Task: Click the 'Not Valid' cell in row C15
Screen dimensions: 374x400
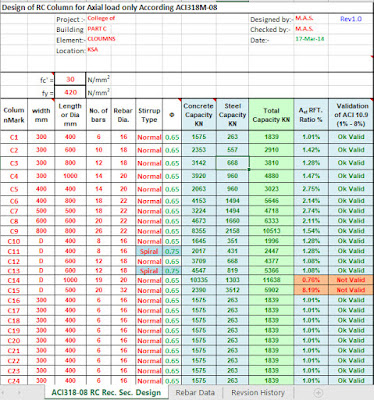Action: (351, 290)
